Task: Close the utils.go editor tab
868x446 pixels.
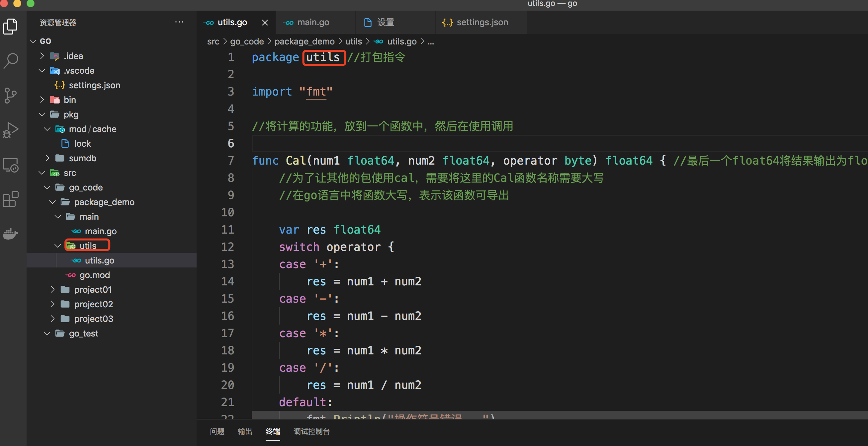Action: (265, 23)
